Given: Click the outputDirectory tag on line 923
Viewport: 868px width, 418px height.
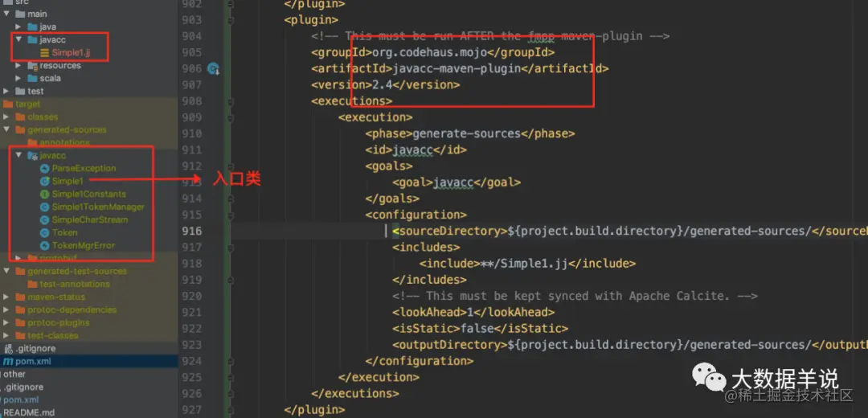Looking at the screenshot, I should click(450, 344).
